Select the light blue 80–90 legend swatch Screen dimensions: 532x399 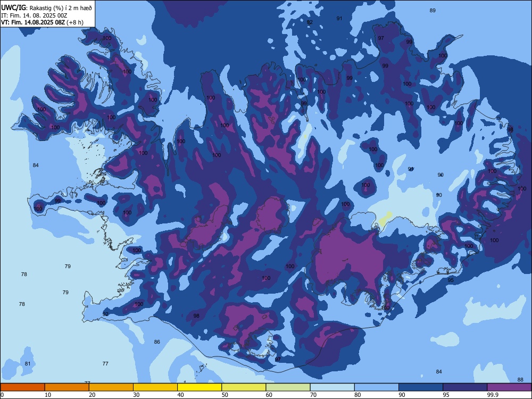click(x=377, y=387)
